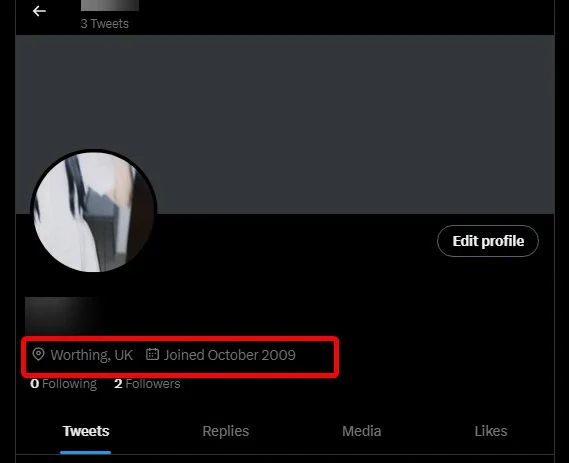Click the location pin icon
Viewport: 569px width, 463px height.
pos(38,354)
